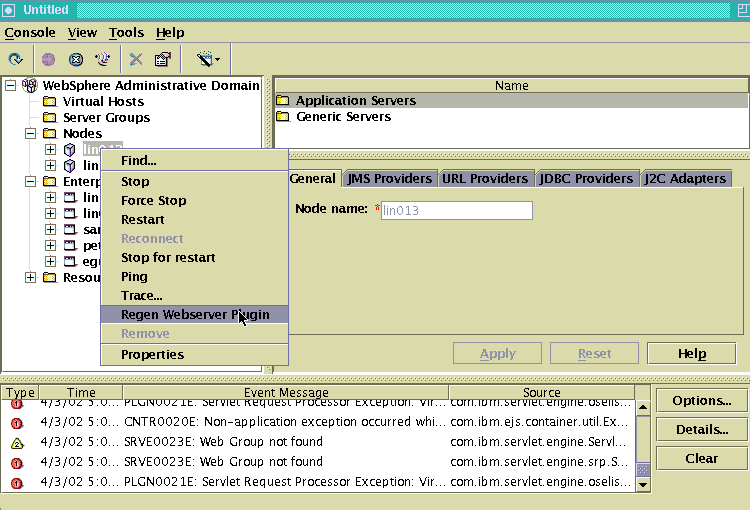Click the Application Servers folder icon
Screen dimensions: 750x510
pyautogui.click(x=283, y=100)
